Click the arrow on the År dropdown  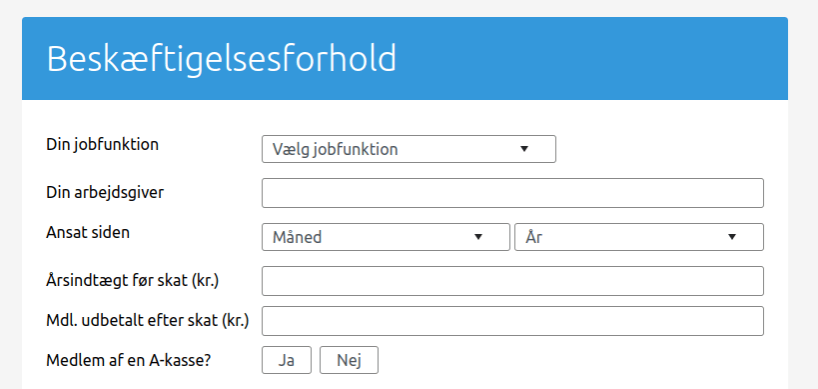pyautogui.click(x=732, y=237)
